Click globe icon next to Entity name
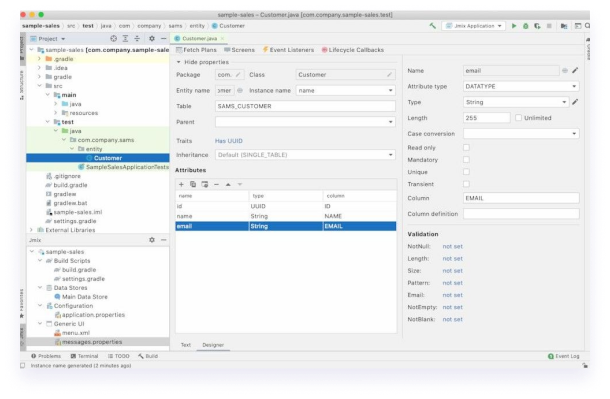Viewport: 610px width, 399px height. point(240,90)
